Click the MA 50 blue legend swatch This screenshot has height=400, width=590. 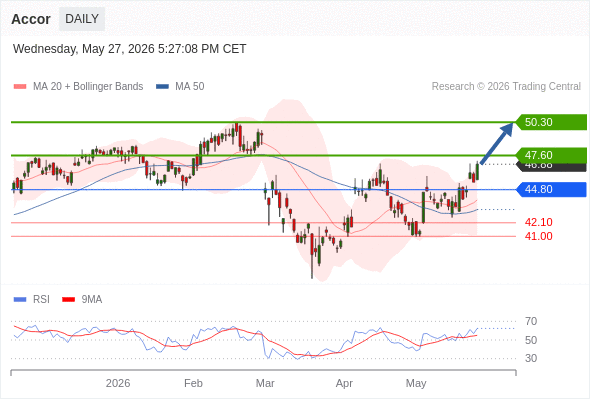coord(162,87)
